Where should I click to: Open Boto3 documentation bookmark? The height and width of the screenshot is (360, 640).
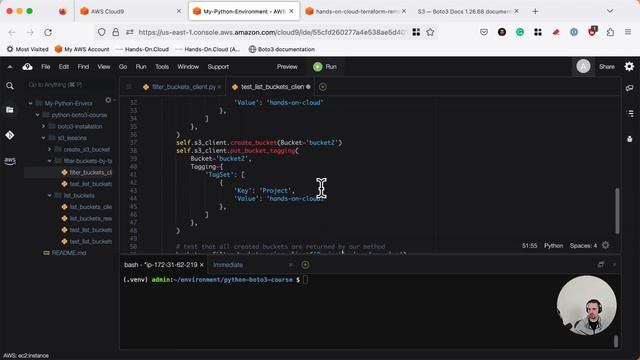282,49
